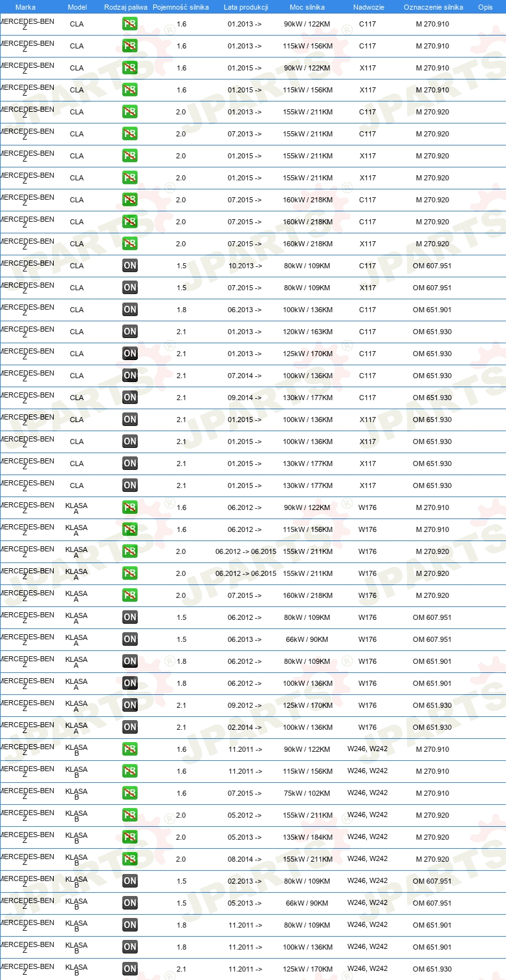Click PB icon in CLA 07.2013 row
506x980 pixels.
(x=130, y=134)
